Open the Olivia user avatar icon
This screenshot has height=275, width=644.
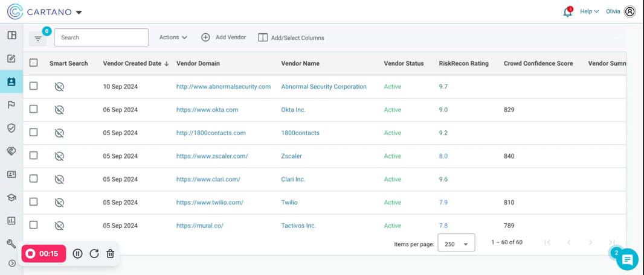[x=630, y=11]
